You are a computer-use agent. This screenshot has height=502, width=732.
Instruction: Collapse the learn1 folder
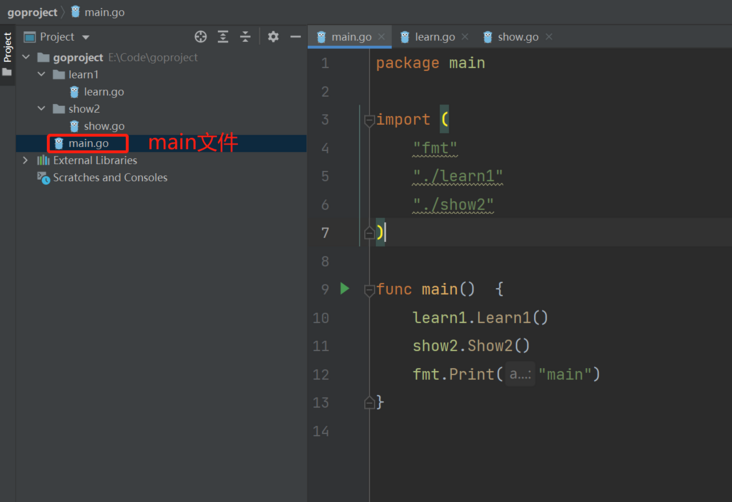(x=41, y=75)
